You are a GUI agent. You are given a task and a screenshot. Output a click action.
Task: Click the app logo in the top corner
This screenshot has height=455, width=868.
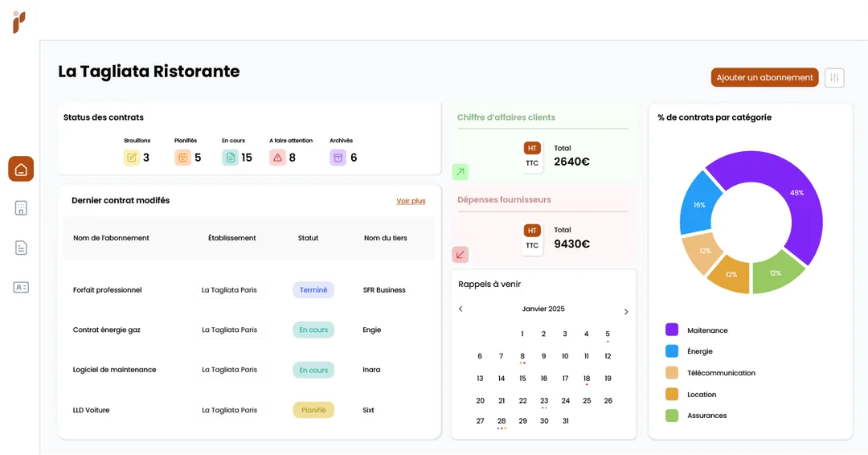tap(18, 23)
